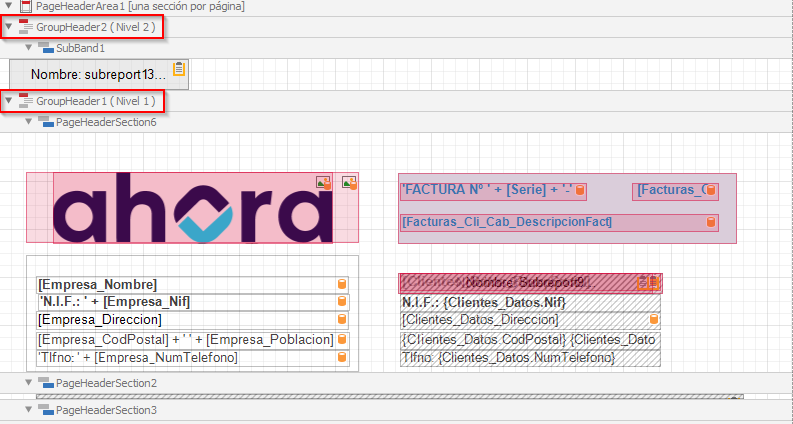The height and width of the screenshot is (424, 793).
Task: Click the database icon on the Facturas_C field
Action: [x=711, y=190]
